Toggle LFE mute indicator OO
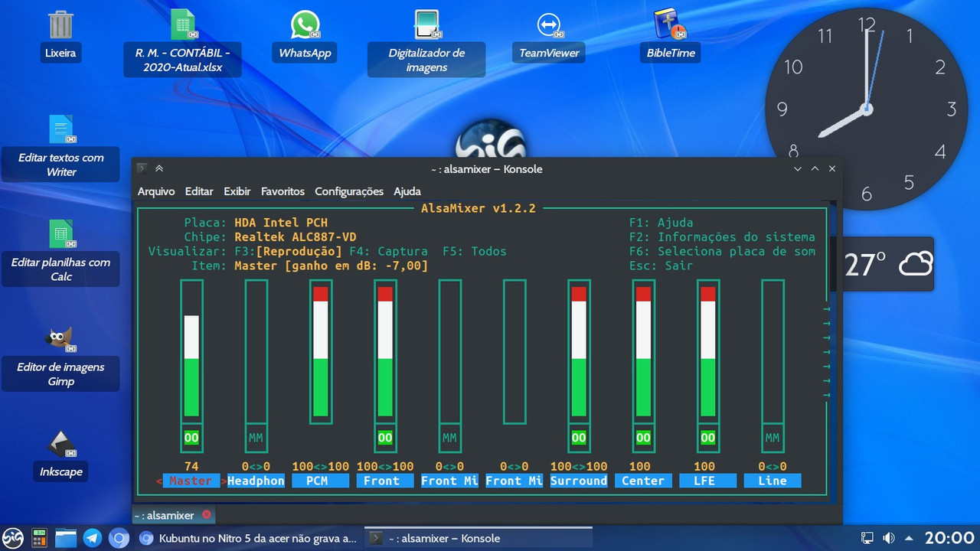This screenshot has height=551, width=980. [708, 438]
